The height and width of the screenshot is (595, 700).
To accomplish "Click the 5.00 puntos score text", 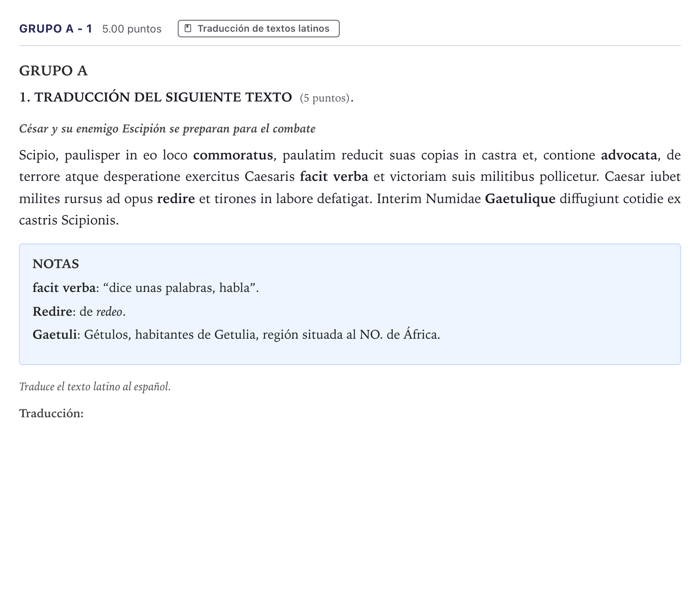I will [x=132, y=29].
